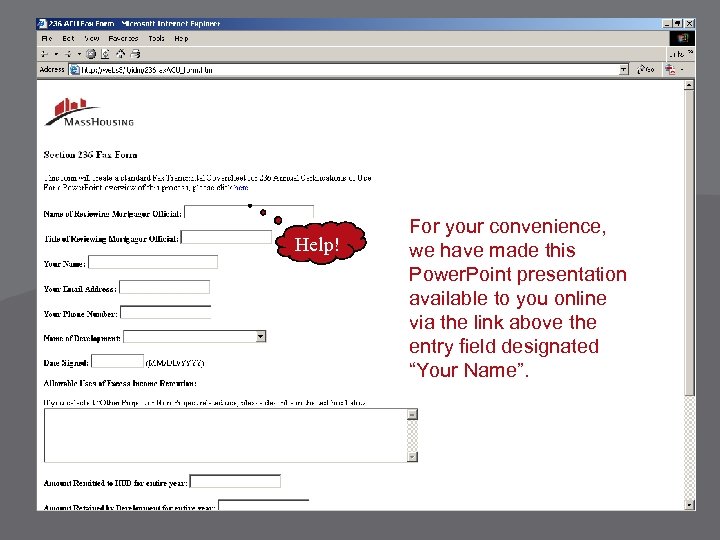The width and height of the screenshot is (720, 540).
Task: Click the 'here' PowerPoint overview link
Action: pos(241,187)
